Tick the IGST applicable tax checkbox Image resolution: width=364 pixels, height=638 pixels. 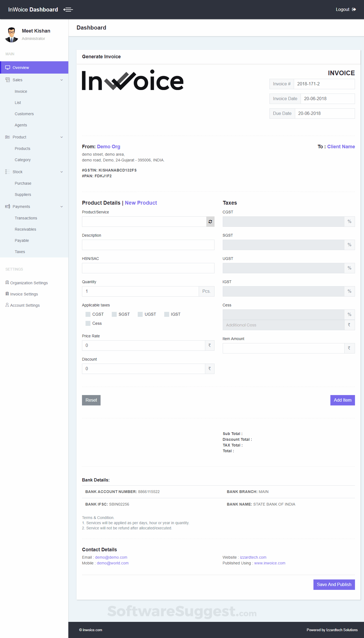[x=167, y=314]
